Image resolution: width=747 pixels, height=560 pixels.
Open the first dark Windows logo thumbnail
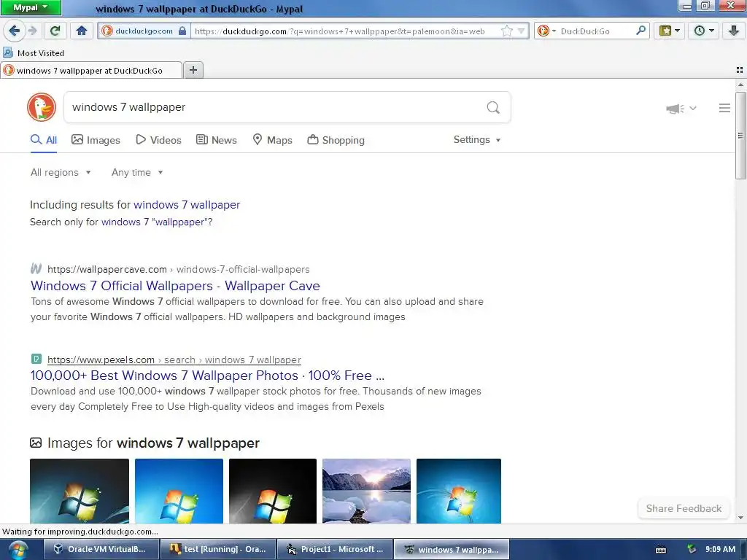coord(79,491)
